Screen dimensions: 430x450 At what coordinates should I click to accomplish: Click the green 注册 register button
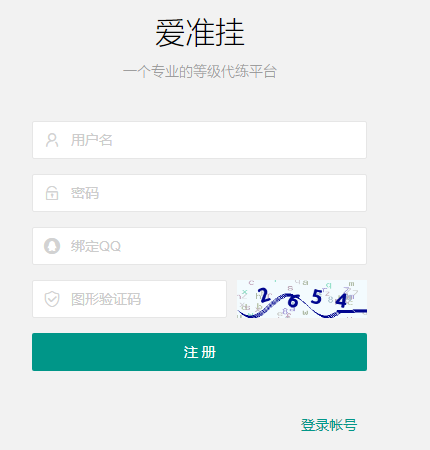click(x=199, y=352)
